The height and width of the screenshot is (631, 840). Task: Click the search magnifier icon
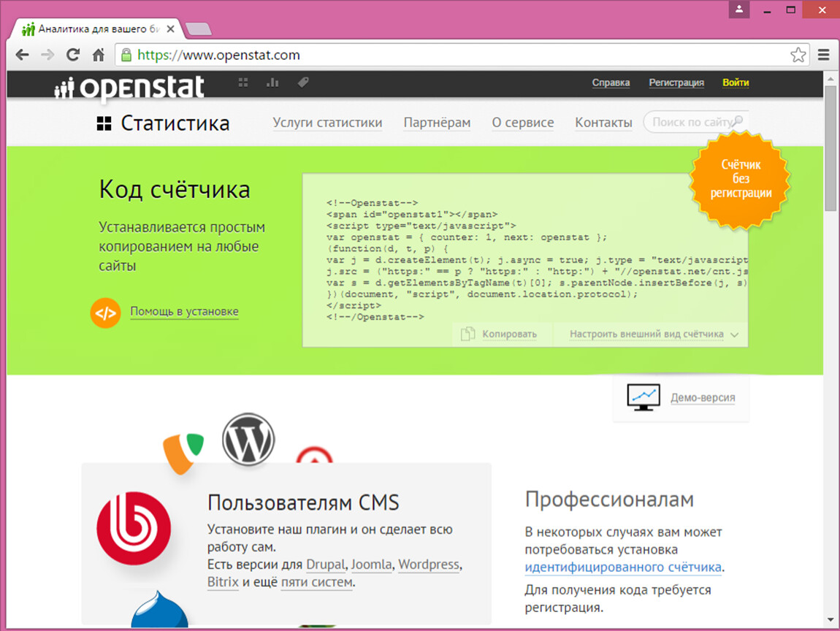[x=738, y=121]
